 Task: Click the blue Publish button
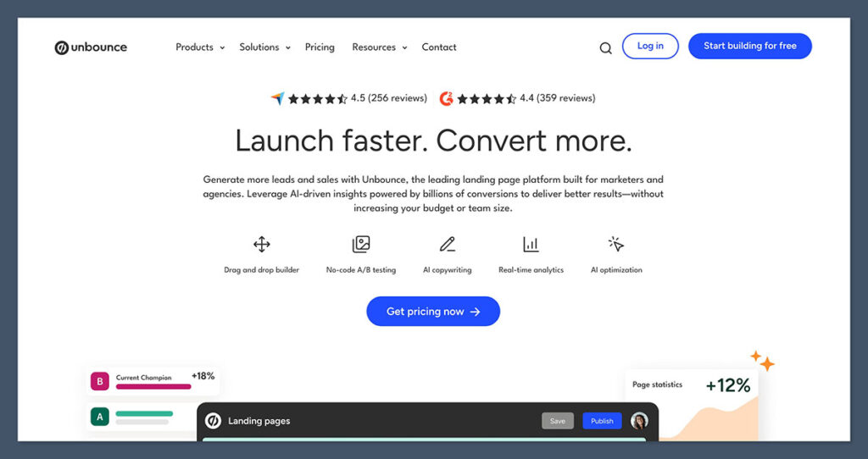pos(602,421)
